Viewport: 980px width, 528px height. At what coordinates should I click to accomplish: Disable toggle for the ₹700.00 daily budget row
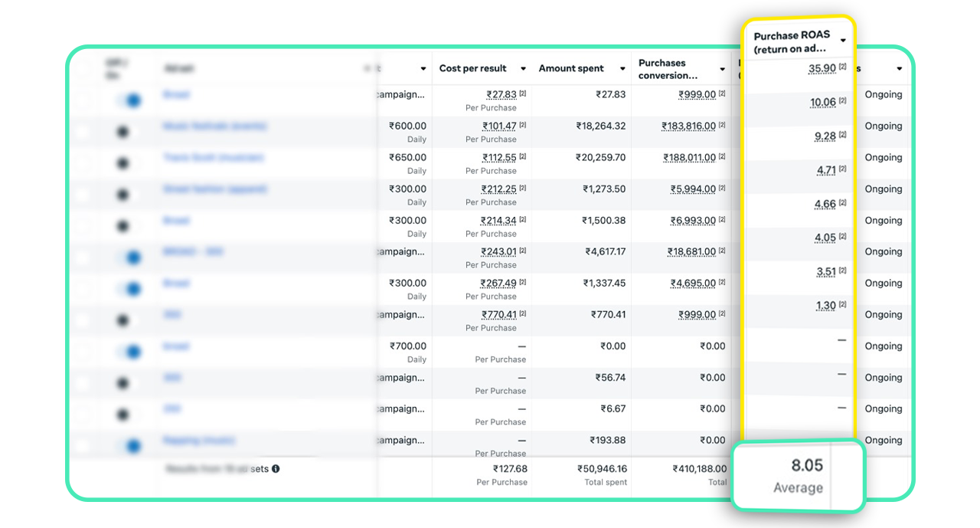[x=129, y=352]
